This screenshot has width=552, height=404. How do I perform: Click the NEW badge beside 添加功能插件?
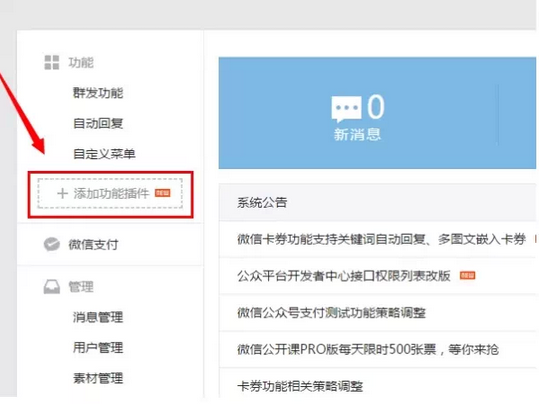pyautogui.click(x=163, y=193)
